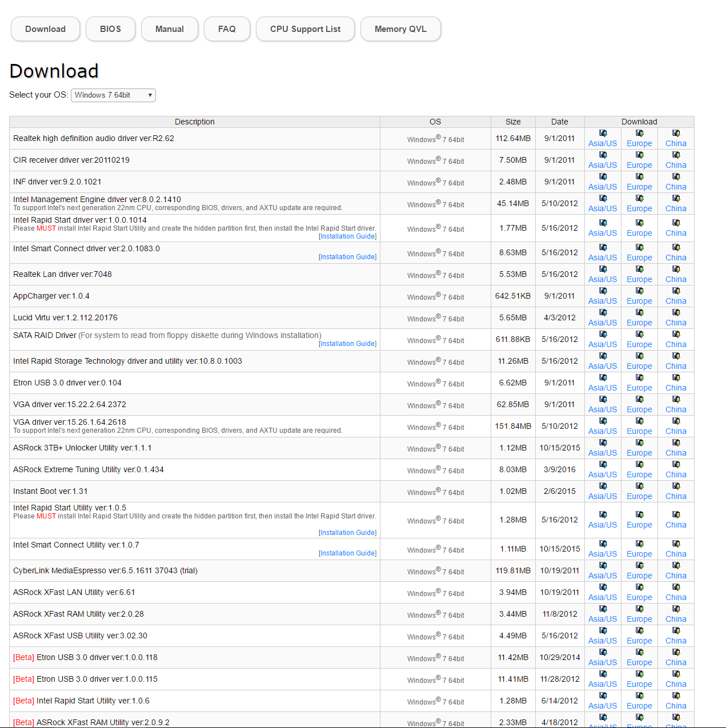Viewport: 726px width, 728px height.
Task: Click Asia/US download icon for Intel Smart Connect Utility
Action: tap(603, 544)
